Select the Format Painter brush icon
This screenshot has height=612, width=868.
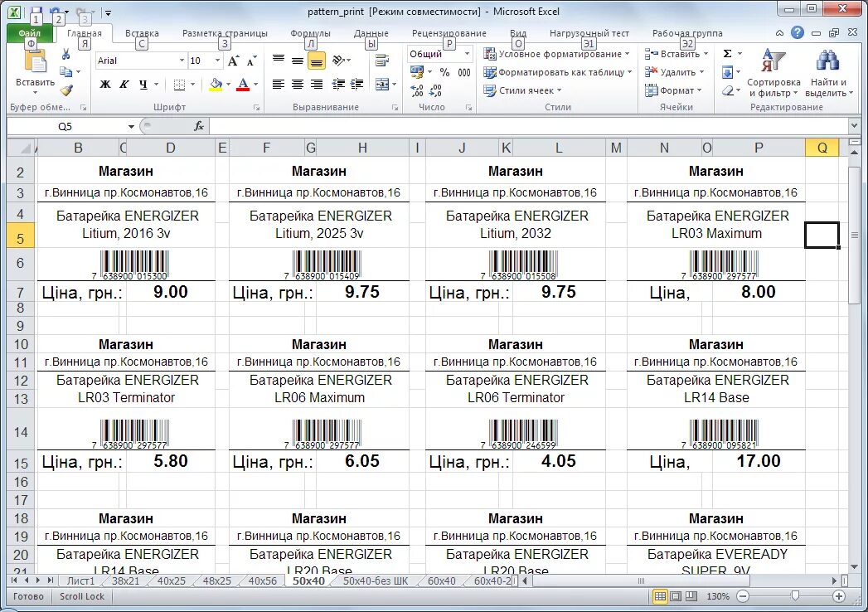66,90
